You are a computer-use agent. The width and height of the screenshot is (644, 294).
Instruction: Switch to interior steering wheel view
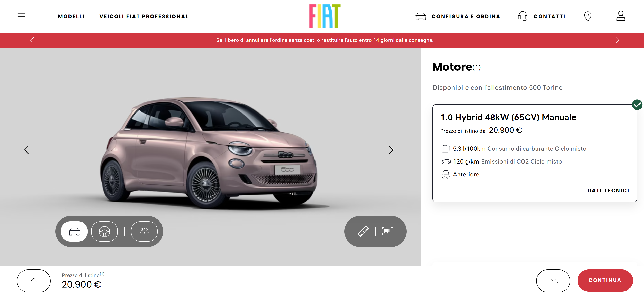(x=104, y=231)
